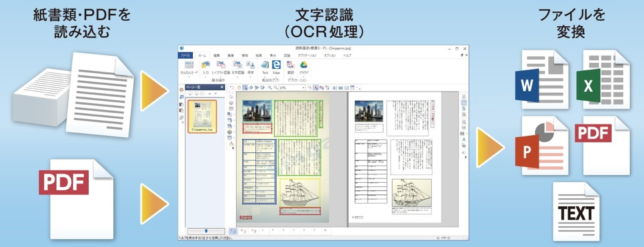Click the 1/1ページ status indicator
Screen dimensions: 644x247
(444, 238)
